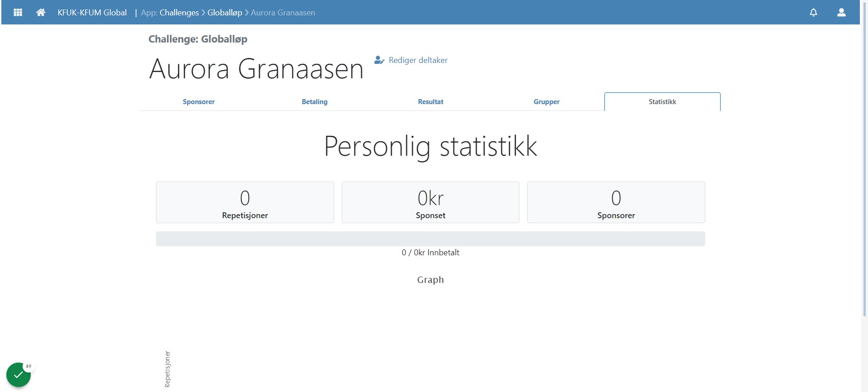
Task: Go to home via house icon
Action: click(41, 13)
